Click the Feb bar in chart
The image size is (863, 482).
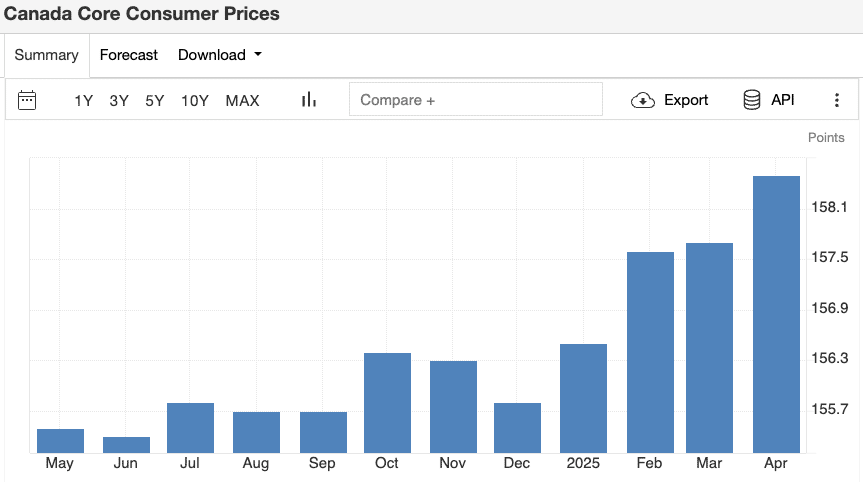[x=650, y=353]
